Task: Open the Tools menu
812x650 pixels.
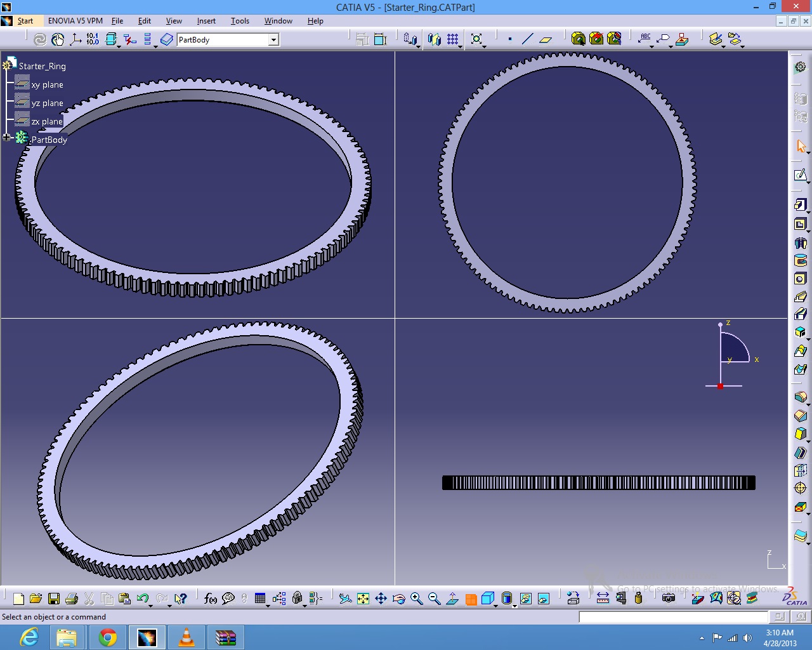Action: [x=240, y=21]
